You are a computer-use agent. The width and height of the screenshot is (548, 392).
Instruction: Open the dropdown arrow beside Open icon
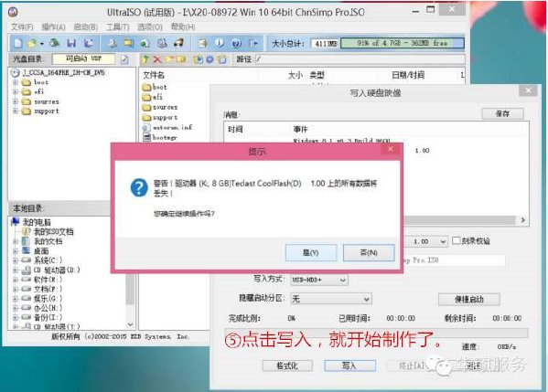pos(41,44)
